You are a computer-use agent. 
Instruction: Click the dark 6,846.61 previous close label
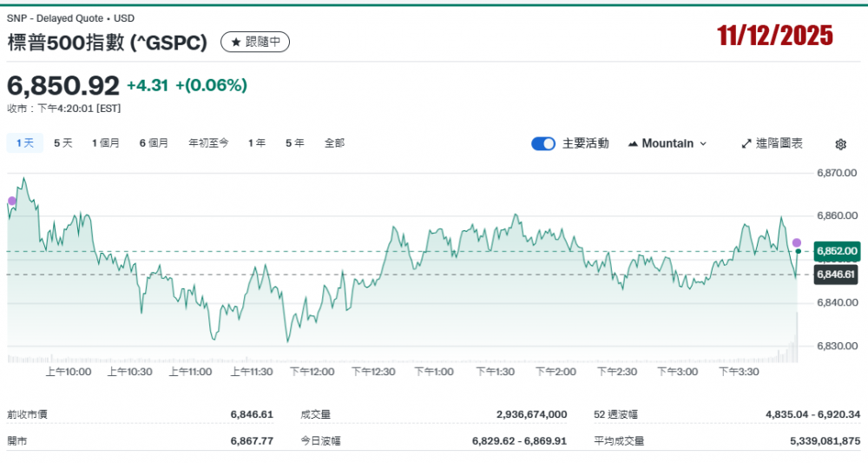coord(837,274)
